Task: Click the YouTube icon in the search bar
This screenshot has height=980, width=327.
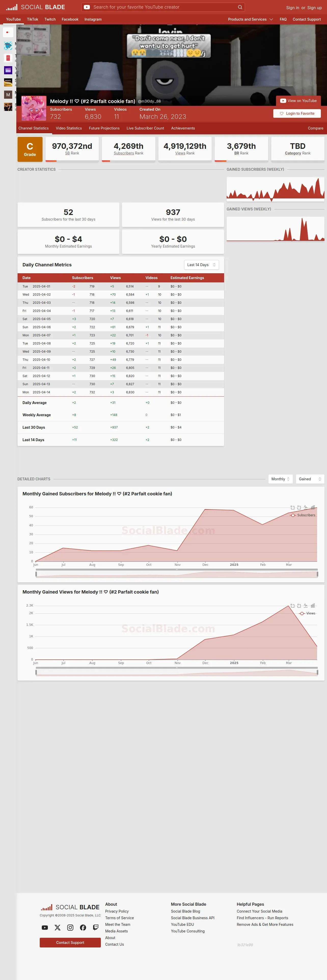Action: click(x=87, y=7)
